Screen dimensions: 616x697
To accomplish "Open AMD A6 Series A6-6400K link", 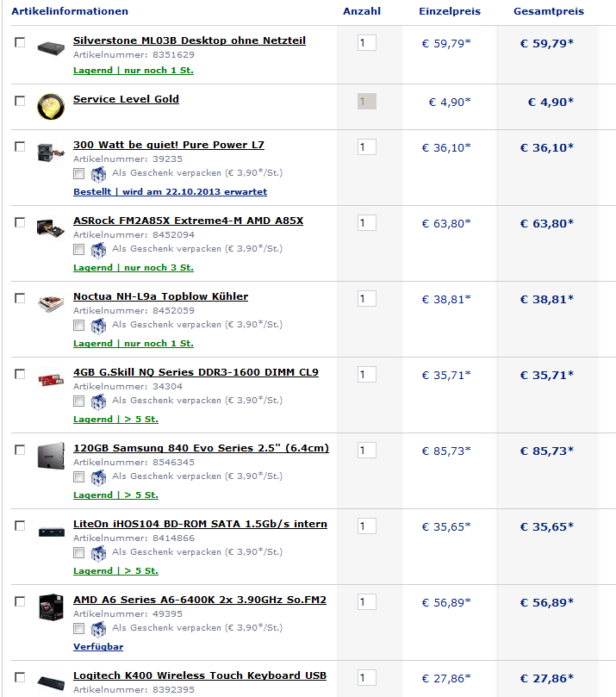I will coord(200,600).
